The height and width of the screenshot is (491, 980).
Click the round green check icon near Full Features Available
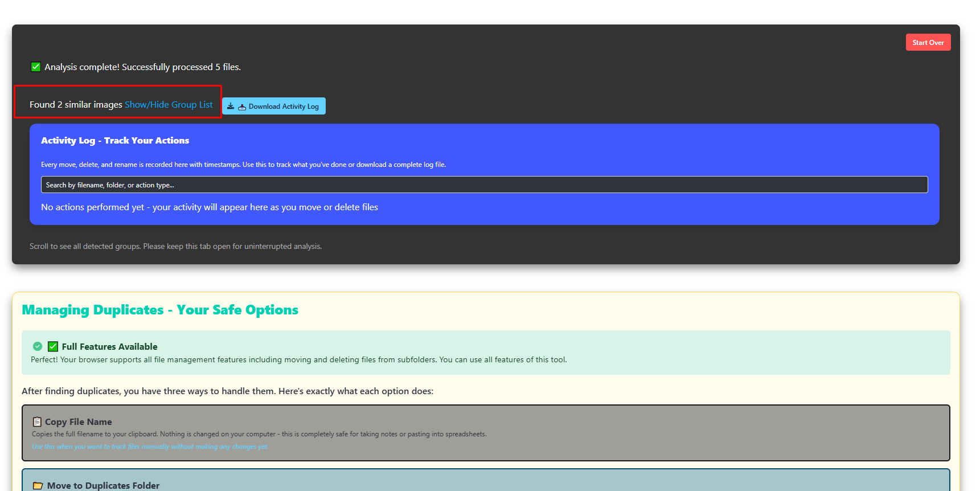coord(38,346)
